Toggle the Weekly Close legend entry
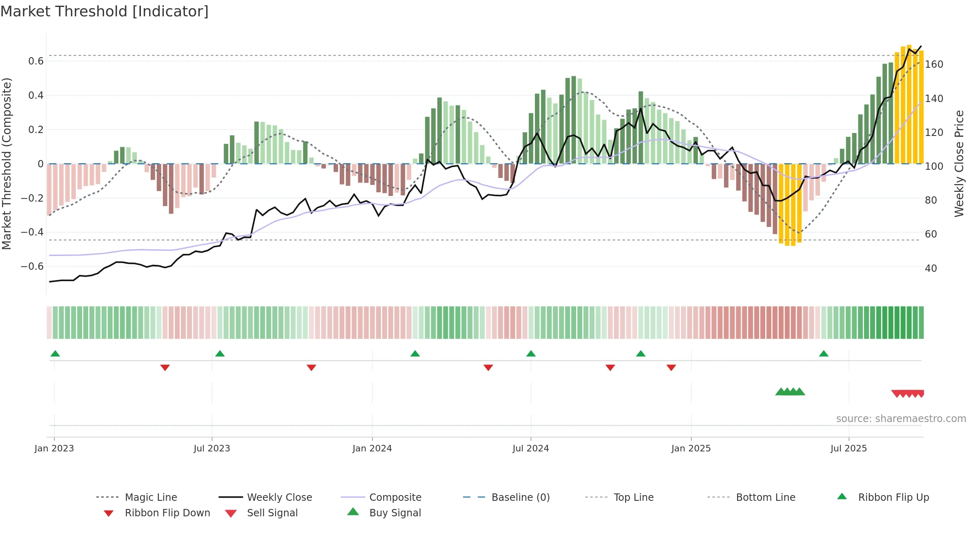This screenshot has width=980, height=551. pyautogui.click(x=265, y=497)
